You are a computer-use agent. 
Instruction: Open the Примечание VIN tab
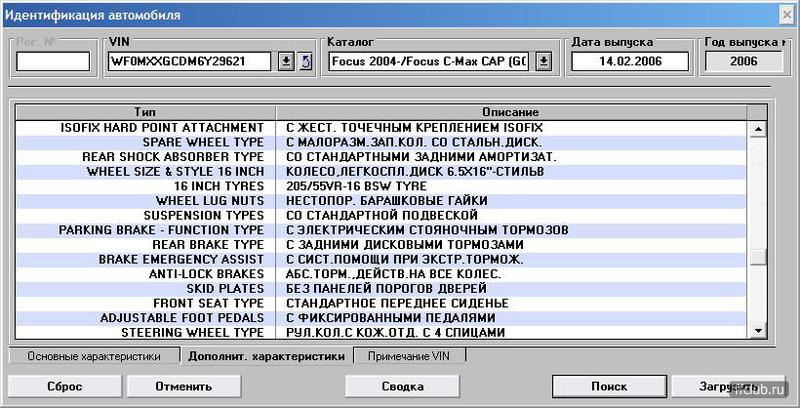(x=409, y=356)
